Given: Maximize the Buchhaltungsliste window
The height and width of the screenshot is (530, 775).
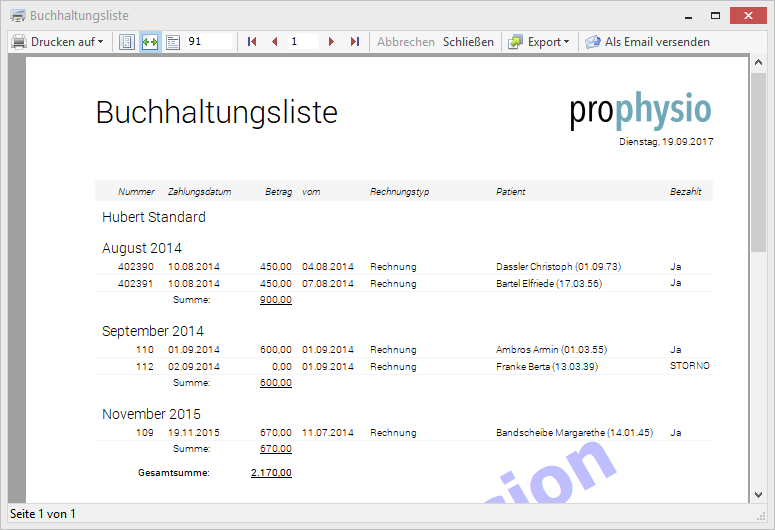Looking at the screenshot, I should (714, 15).
